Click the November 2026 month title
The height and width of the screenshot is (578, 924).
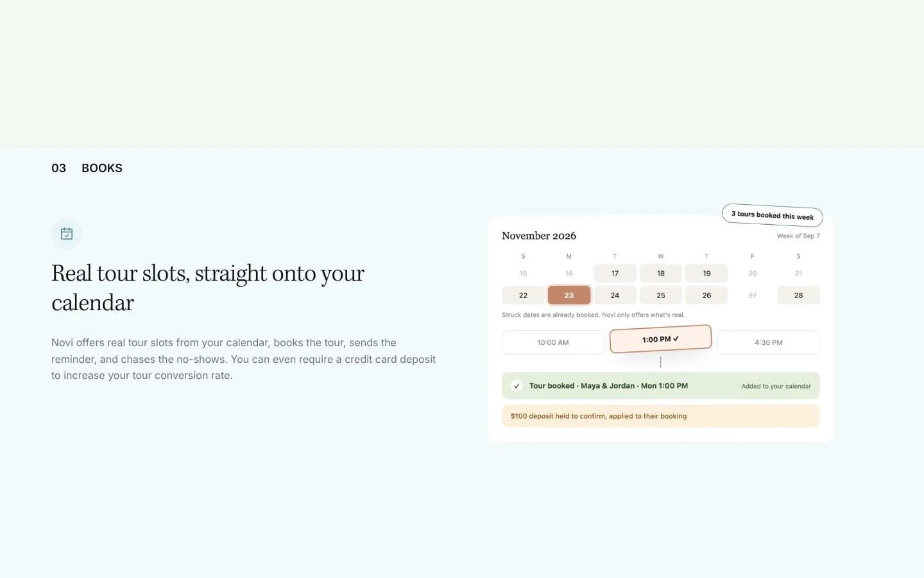[x=539, y=236]
